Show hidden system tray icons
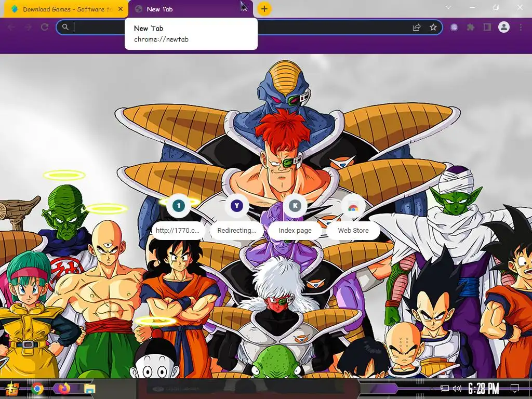 pyautogui.click(x=432, y=389)
